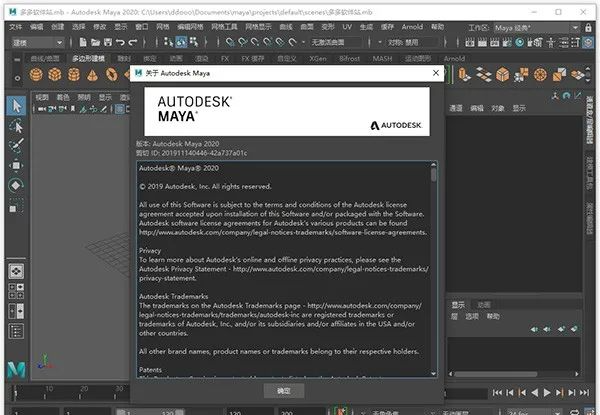Click the Open scene folder icon
Screen dimensions: 600x415
(x=95, y=42)
